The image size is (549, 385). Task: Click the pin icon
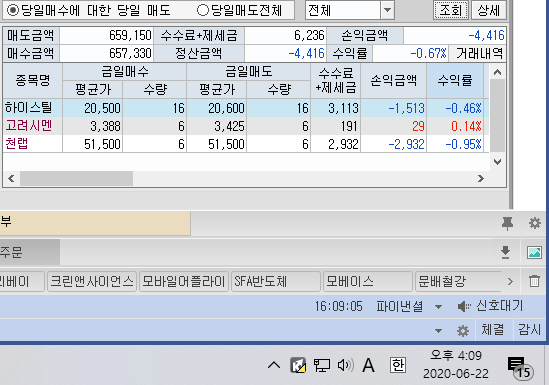point(507,223)
